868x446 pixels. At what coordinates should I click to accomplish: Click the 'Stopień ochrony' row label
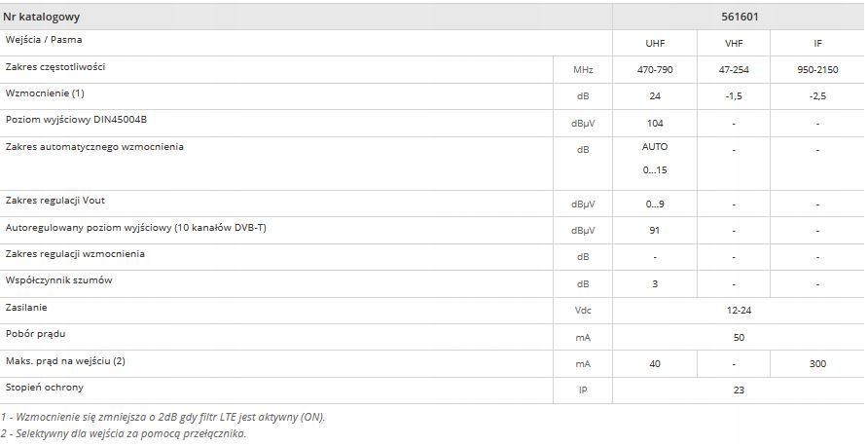point(45,388)
